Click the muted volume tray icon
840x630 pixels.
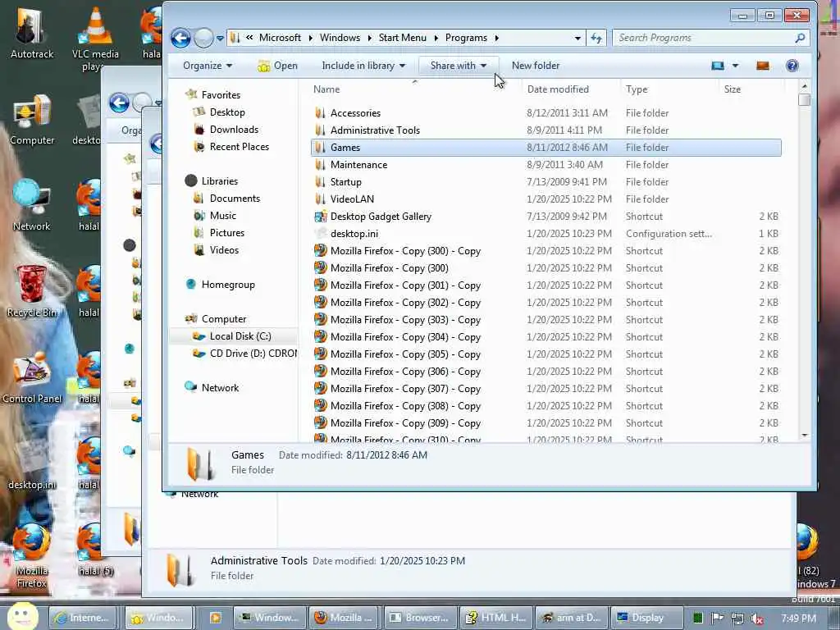coord(757,619)
